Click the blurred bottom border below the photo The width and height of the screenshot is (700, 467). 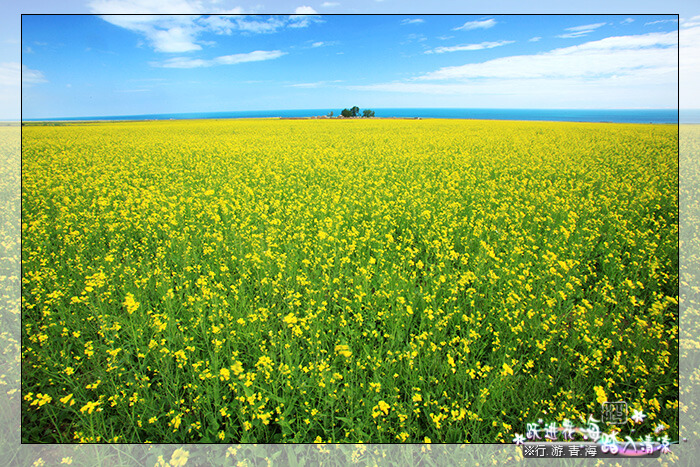[300, 455]
